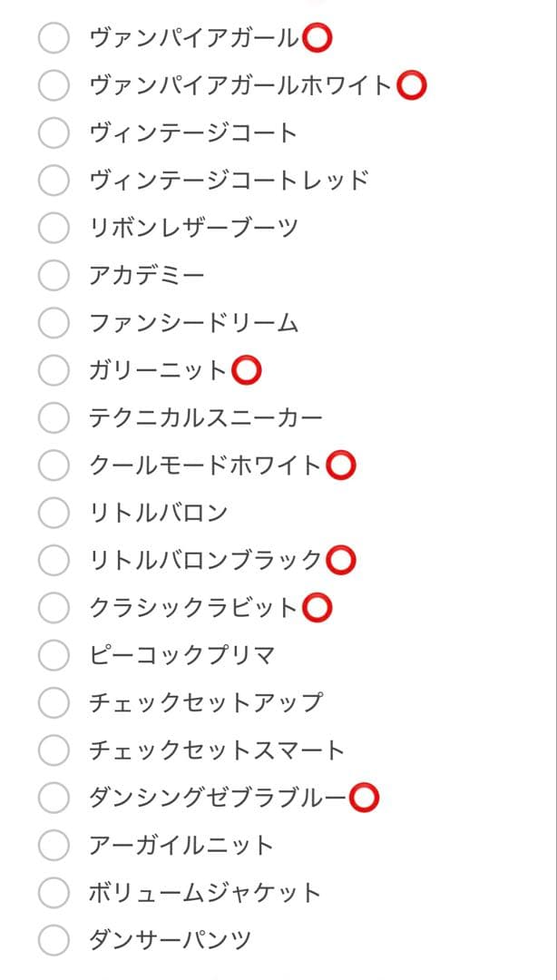This screenshot has height=980, width=557.
Task: Choose the アカデミー option
Action: tap(54, 275)
